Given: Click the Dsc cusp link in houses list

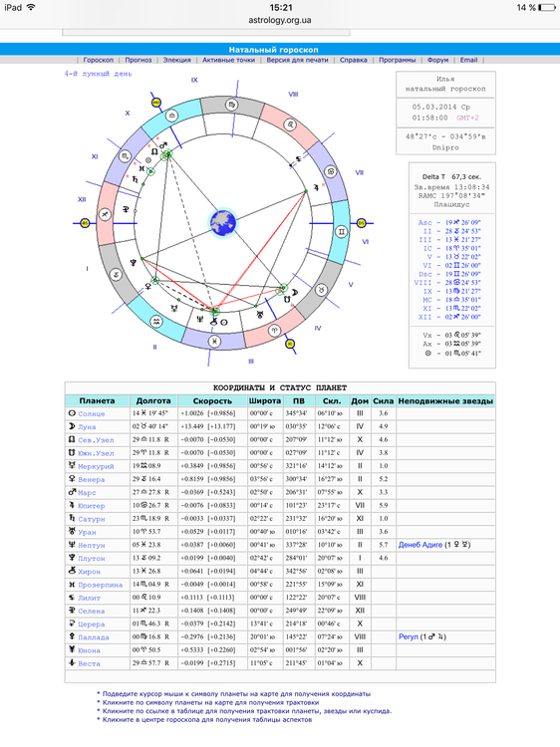Looking at the screenshot, I should click(x=425, y=274).
